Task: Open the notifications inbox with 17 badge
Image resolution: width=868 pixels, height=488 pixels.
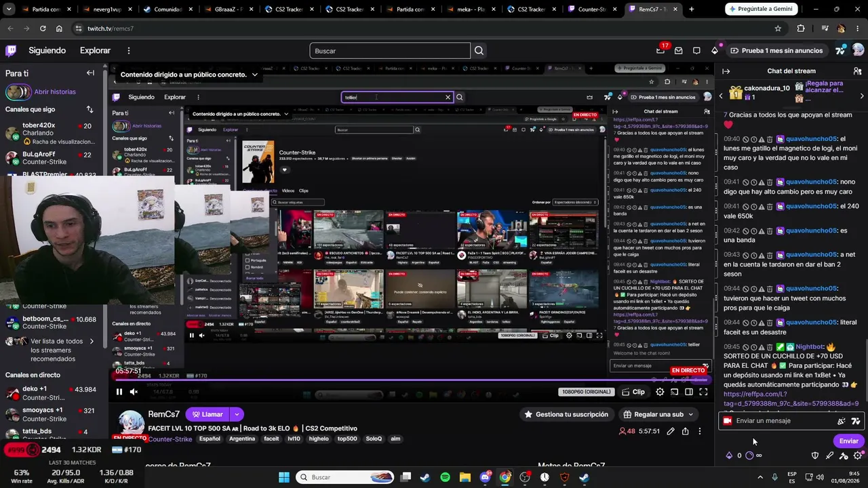Action: click(x=660, y=50)
